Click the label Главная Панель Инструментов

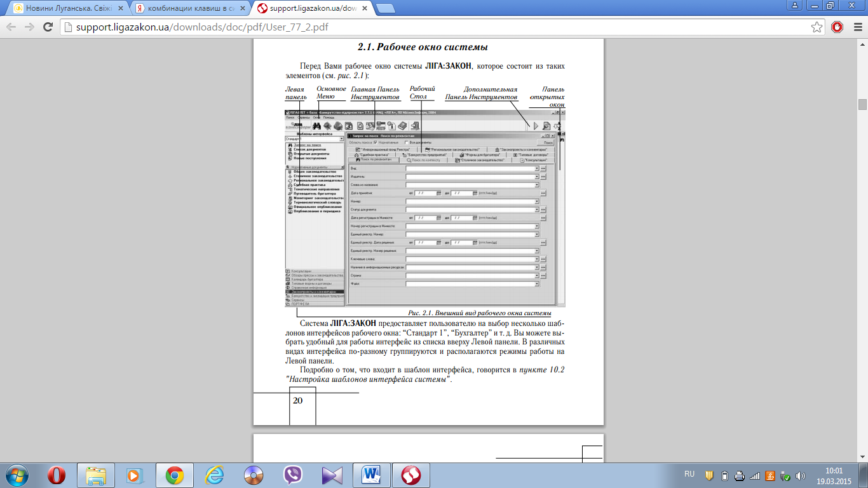(x=376, y=93)
